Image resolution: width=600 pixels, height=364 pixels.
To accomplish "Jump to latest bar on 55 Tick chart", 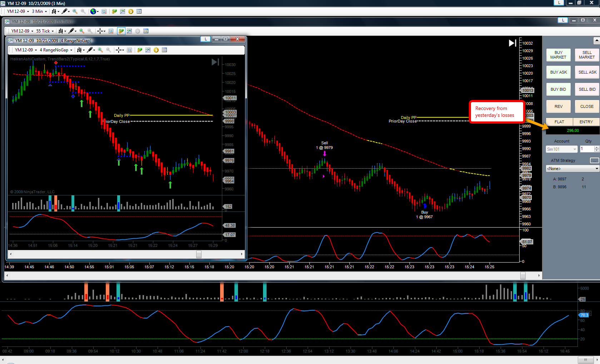I will pos(512,43).
